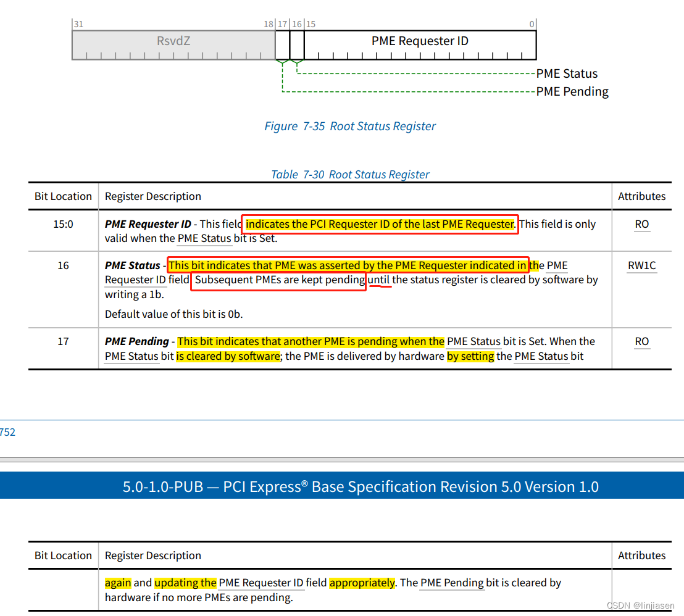Click highlighted 'updating the' in bottom table
The height and width of the screenshot is (616, 684).
(185, 583)
